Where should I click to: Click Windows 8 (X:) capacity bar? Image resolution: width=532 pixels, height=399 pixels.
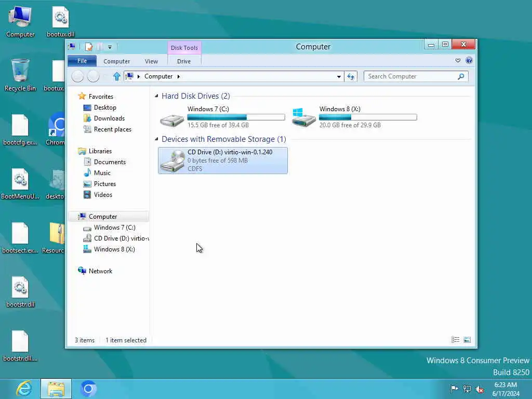tap(368, 117)
